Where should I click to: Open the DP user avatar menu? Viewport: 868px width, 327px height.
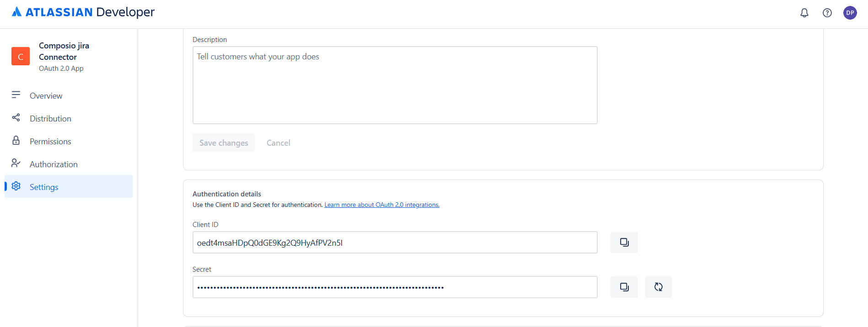pos(850,13)
